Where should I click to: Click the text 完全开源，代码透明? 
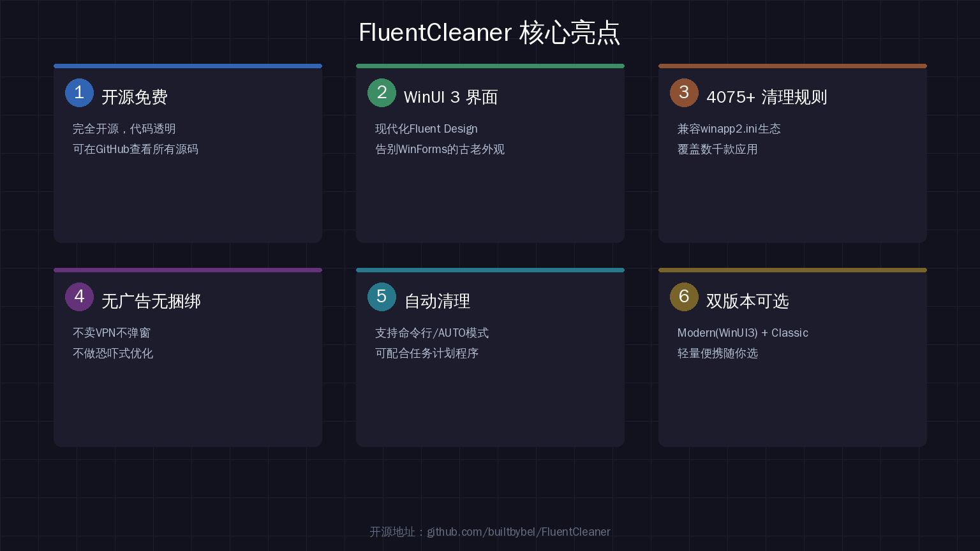124,129
